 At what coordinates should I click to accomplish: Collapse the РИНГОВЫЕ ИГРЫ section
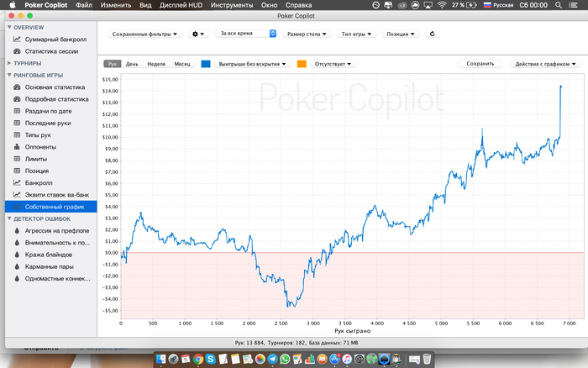(x=9, y=75)
